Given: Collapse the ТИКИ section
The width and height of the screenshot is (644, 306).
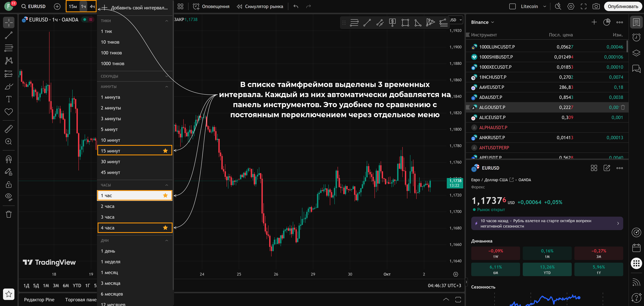Looking at the screenshot, I should pyautogui.click(x=167, y=21).
